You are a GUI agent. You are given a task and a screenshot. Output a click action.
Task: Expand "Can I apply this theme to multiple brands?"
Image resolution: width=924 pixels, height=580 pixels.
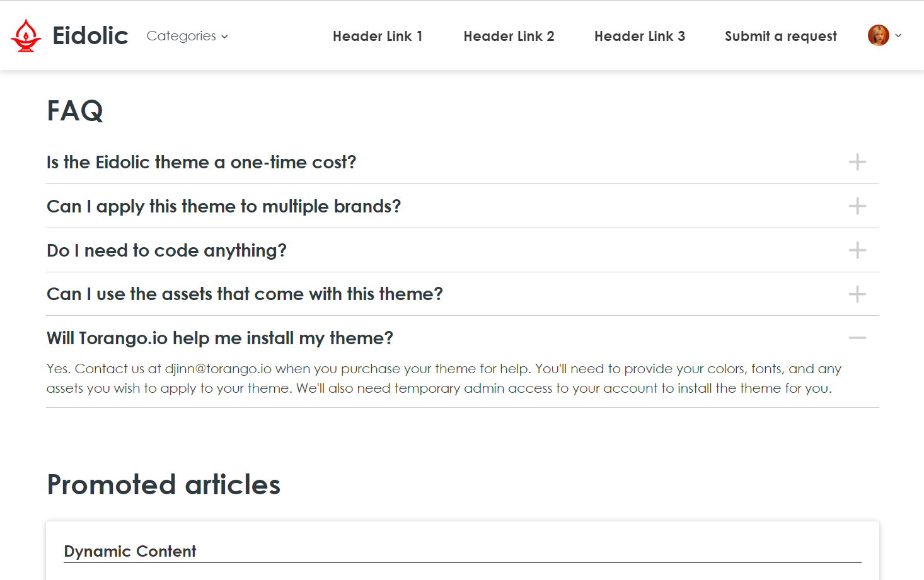tap(224, 207)
